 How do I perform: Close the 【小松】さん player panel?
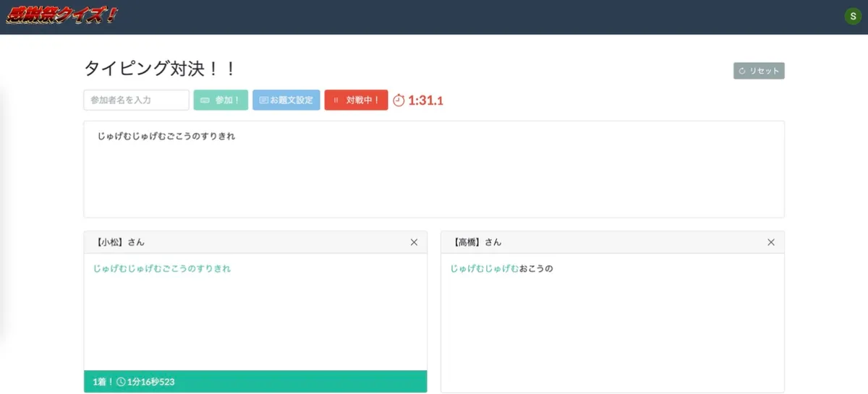[414, 242]
